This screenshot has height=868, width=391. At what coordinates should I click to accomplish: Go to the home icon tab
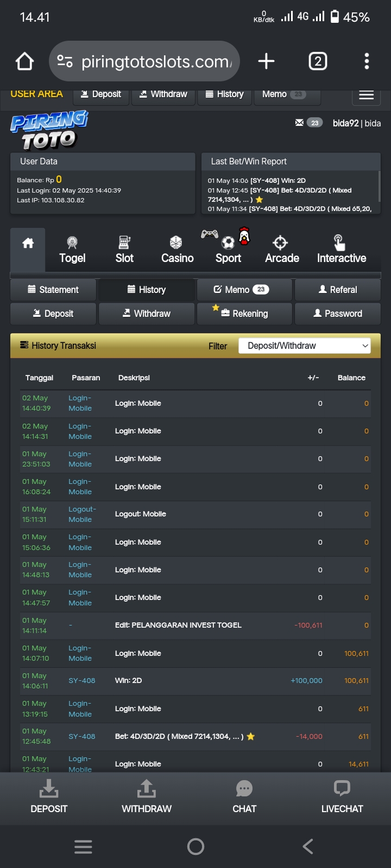click(28, 244)
